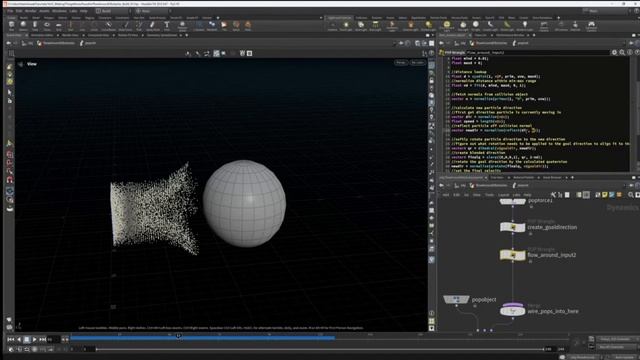640x360 pixels.
Task: Click the current frame number field
Action: 53,339
